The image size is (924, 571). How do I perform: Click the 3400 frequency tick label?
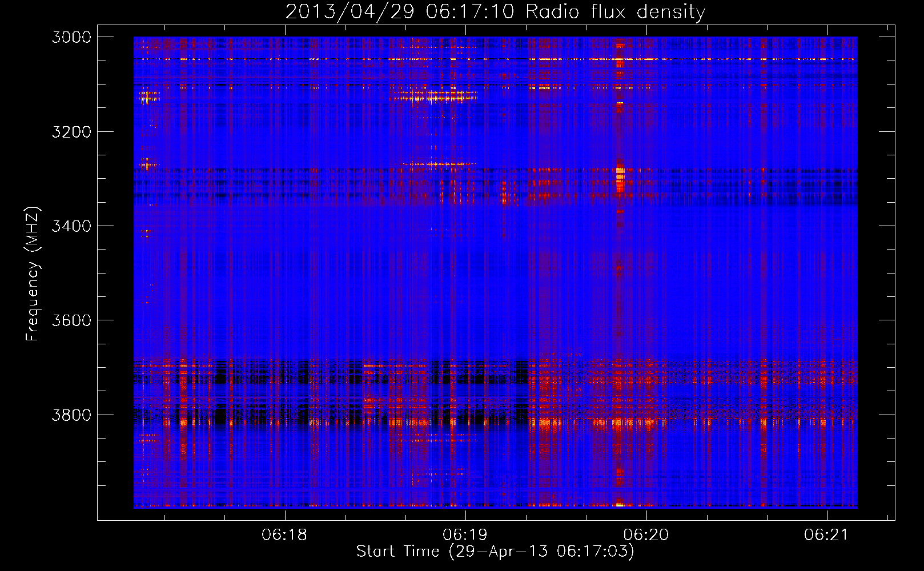click(x=71, y=226)
